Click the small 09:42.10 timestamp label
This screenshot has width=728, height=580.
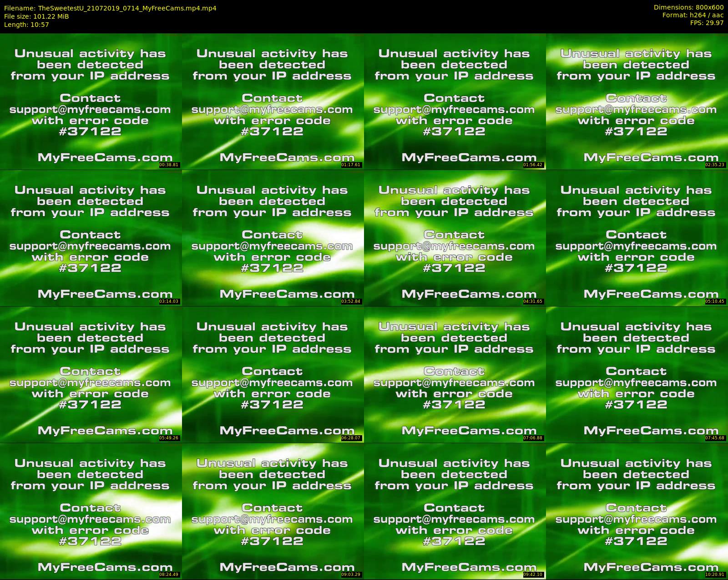(533, 575)
